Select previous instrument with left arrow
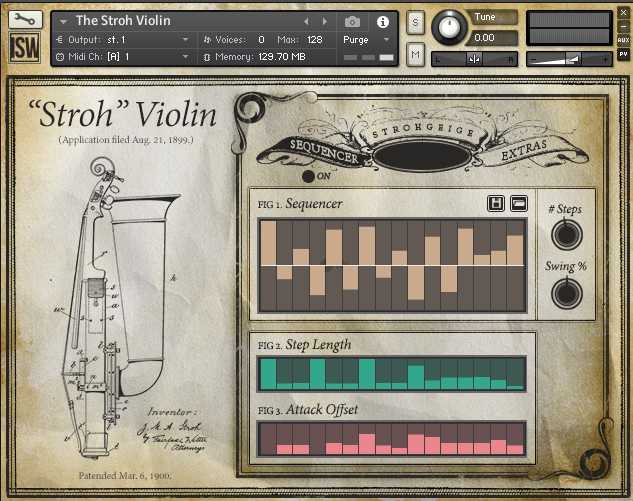The height and width of the screenshot is (501, 633). (x=306, y=21)
